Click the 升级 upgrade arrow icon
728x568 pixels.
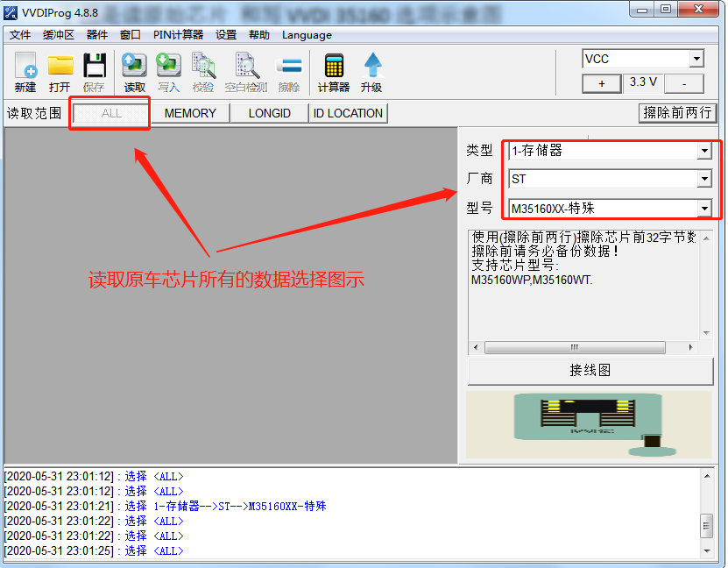(x=371, y=72)
